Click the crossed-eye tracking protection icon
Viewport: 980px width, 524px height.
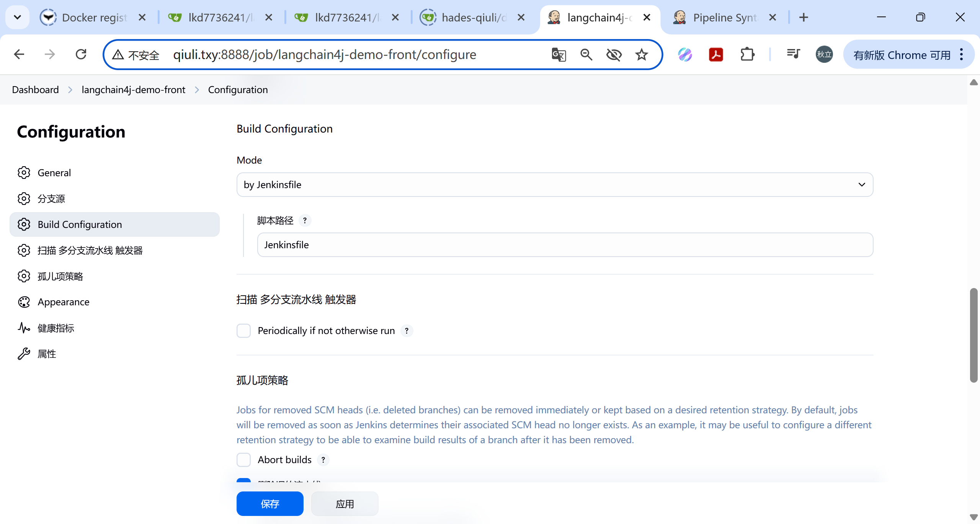pyautogui.click(x=614, y=55)
